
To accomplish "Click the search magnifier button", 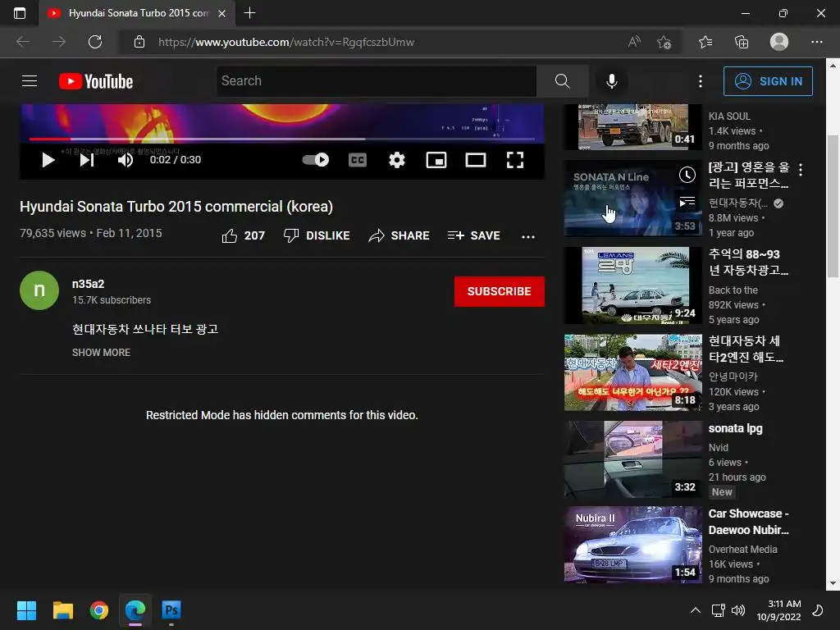I will [x=563, y=81].
